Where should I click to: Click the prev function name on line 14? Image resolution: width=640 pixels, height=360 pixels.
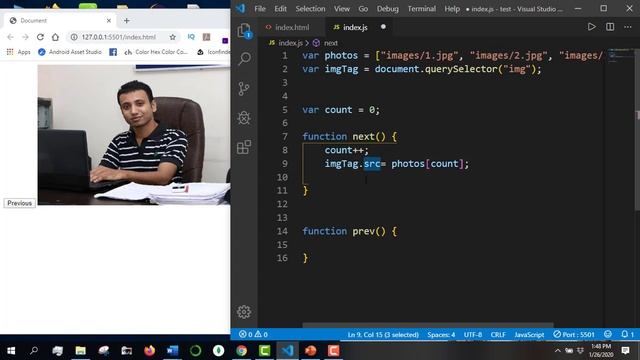[x=363, y=231]
